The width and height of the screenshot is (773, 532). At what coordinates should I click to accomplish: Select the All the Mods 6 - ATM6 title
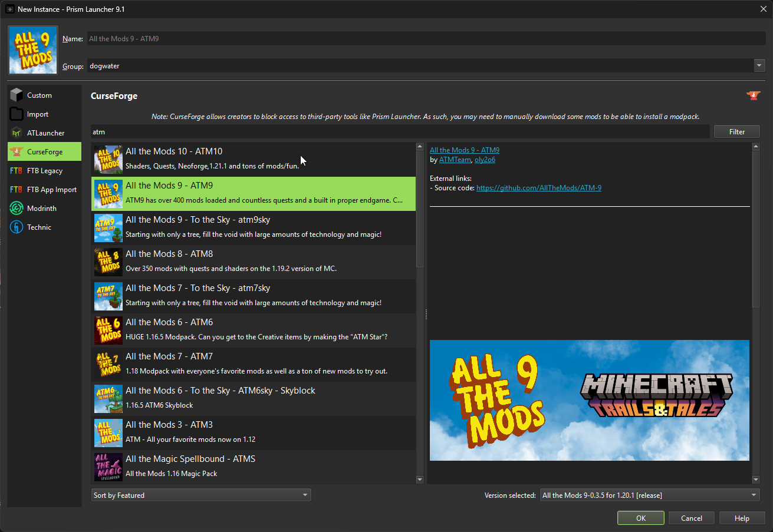(x=169, y=322)
